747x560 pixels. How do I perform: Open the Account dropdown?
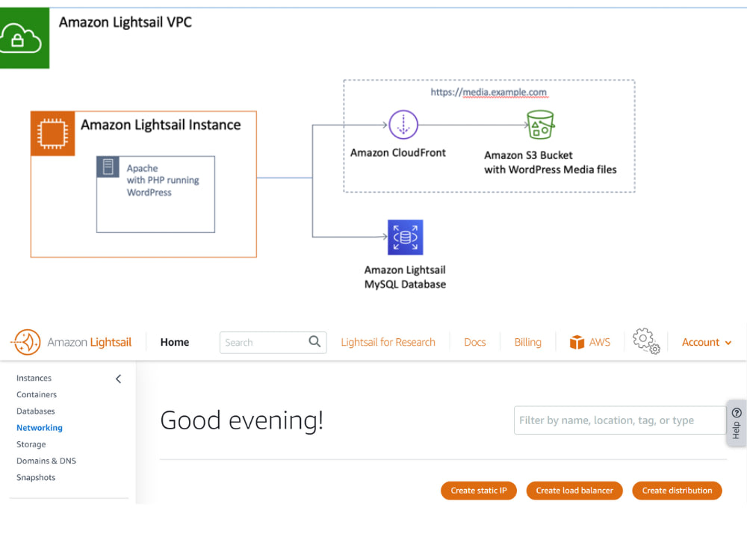(x=705, y=342)
